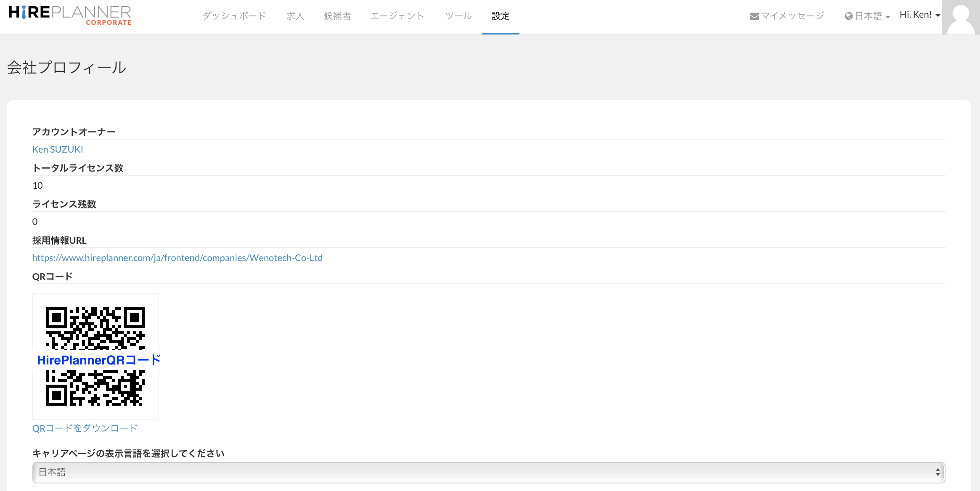Click the caret next to Hi, Ken!

pos(938,16)
